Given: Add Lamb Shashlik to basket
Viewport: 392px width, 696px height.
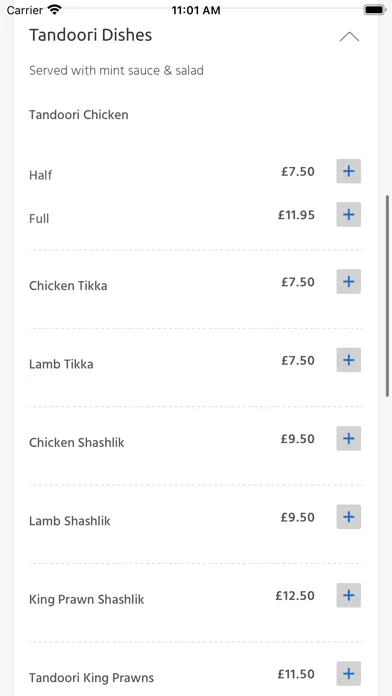Looking at the screenshot, I should [x=348, y=517].
